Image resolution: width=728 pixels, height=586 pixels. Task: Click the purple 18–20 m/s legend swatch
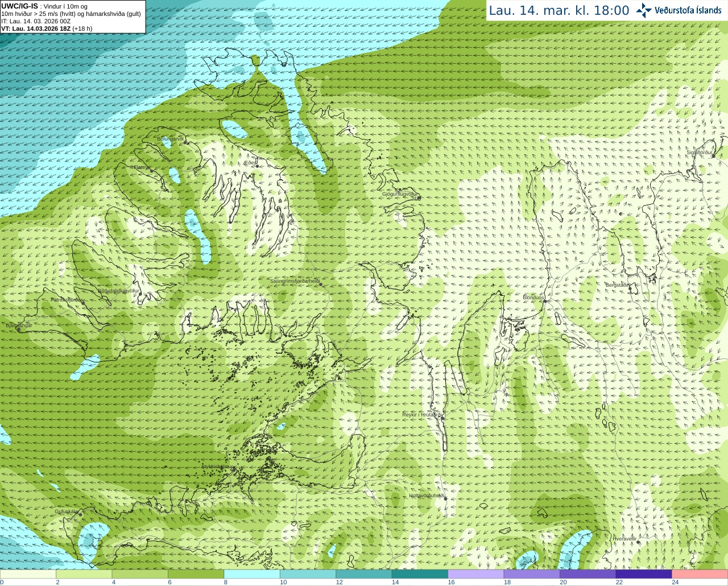532,574
